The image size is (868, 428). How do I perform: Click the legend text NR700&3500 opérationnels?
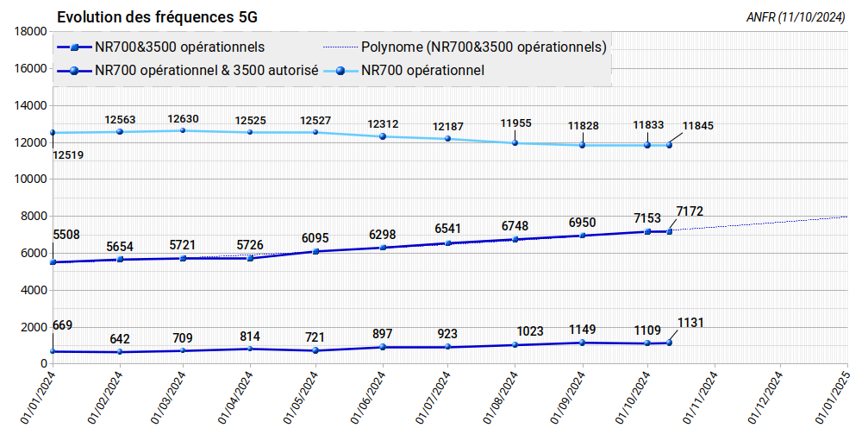[180, 47]
